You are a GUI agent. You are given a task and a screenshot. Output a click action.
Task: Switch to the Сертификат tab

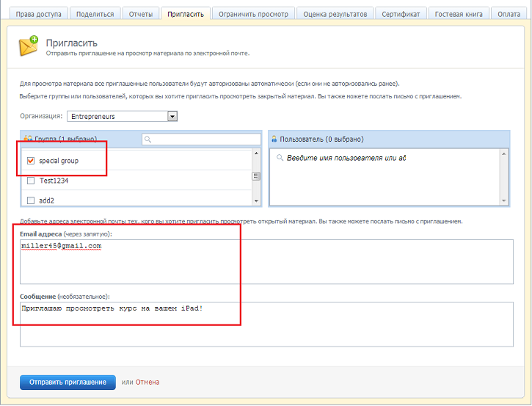coord(401,14)
